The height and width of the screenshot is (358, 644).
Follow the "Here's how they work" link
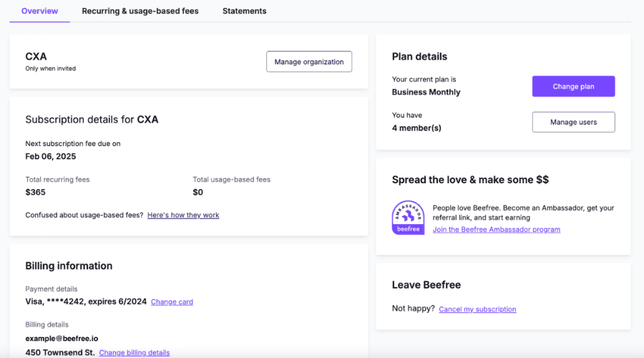(x=183, y=215)
